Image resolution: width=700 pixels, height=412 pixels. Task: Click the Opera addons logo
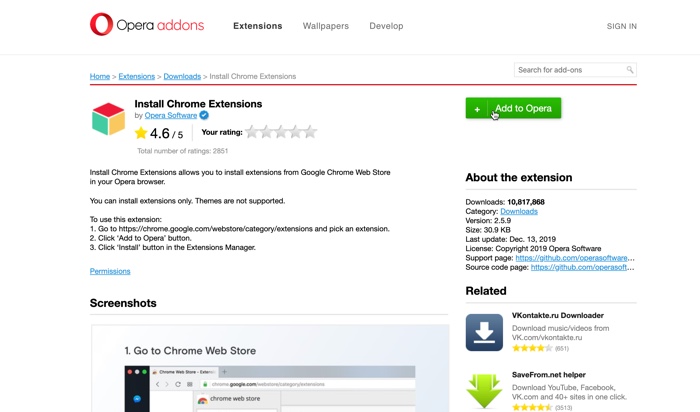tap(147, 25)
